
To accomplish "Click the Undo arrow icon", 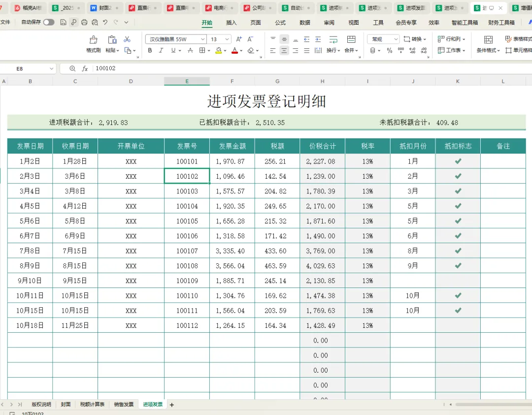I will pos(105,22).
